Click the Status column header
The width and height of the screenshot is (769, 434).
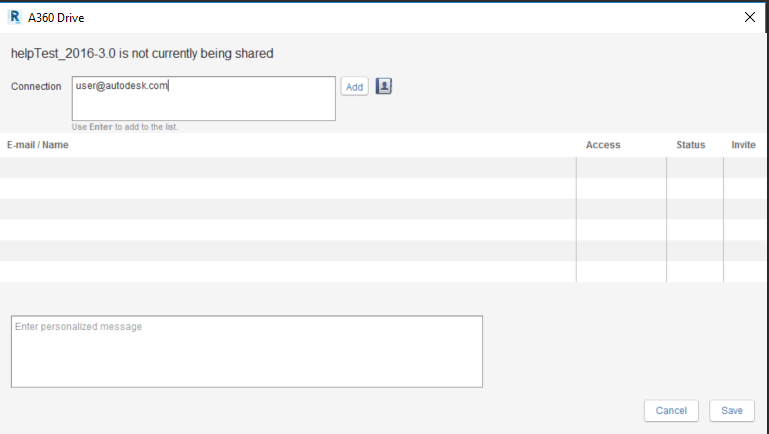coord(690,145)
